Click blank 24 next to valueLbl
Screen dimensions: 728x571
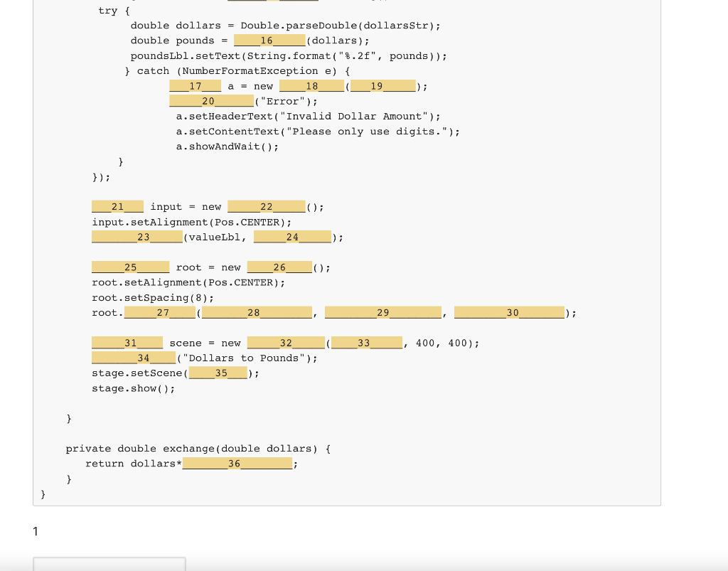coord(291,236)
